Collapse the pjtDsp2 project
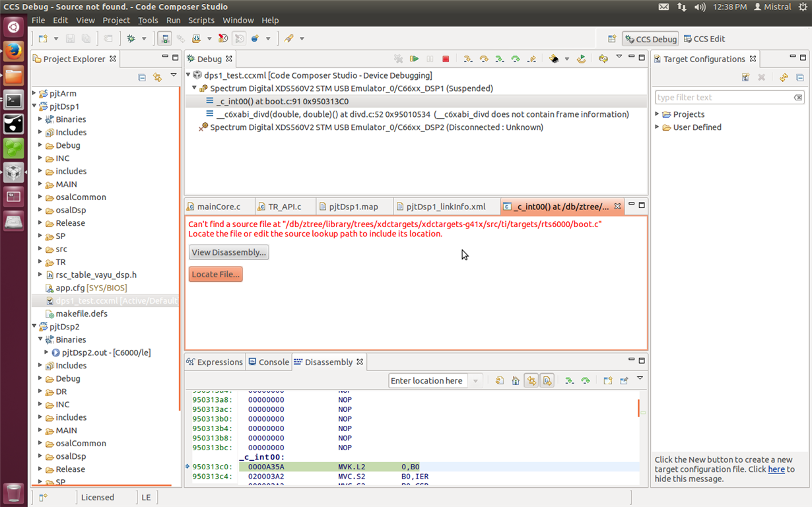The width and height of the screenshot is (812, 507). point(35,327)
